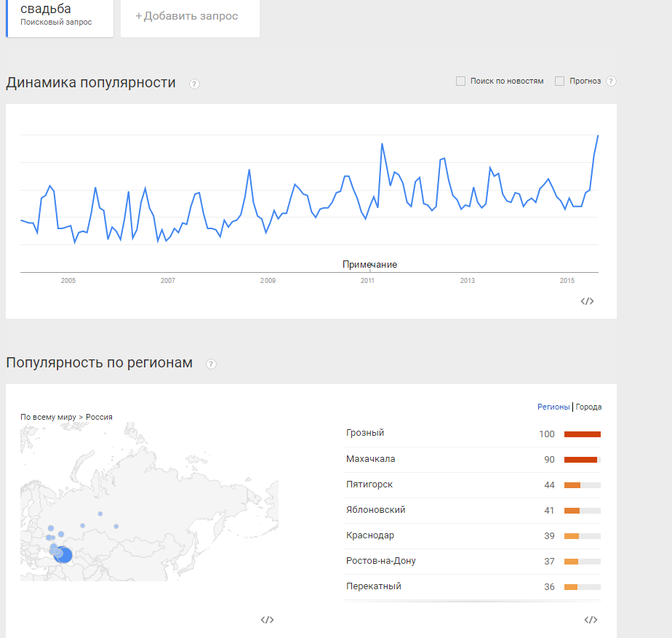Viewport: 672px width, 638px height.
Task: Enable the Прогноз checkbox
Action: tap(559, 81)
